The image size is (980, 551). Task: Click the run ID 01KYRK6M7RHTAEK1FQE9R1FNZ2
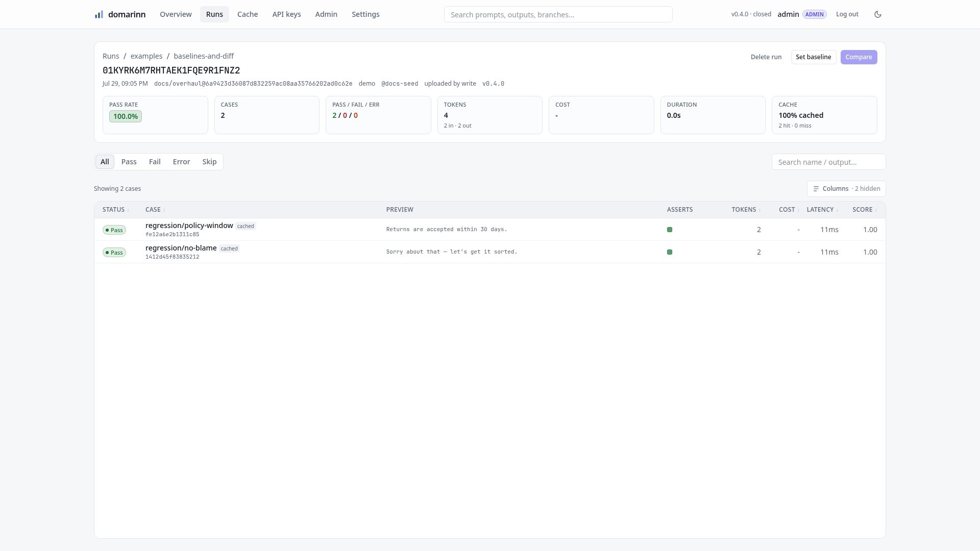click(x=171, y=70)
